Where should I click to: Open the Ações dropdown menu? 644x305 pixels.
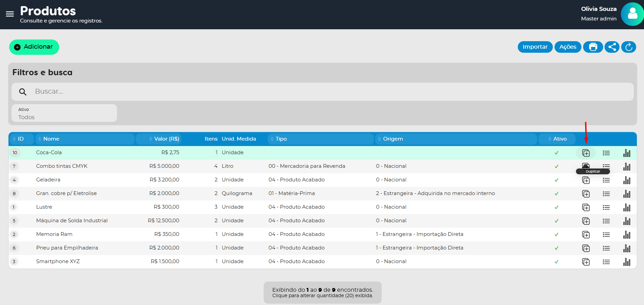[x=567, y=47]
